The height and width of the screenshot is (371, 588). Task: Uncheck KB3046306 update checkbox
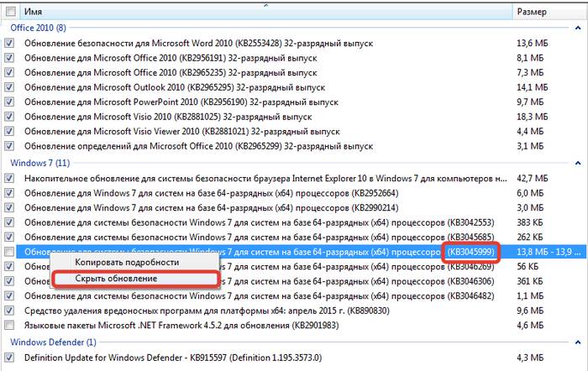(x=9, y=281)
